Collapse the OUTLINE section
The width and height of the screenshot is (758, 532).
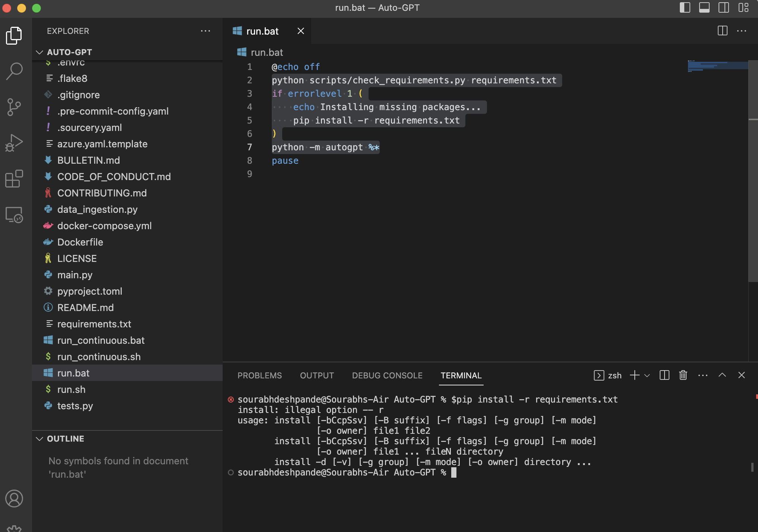[39, 439]
